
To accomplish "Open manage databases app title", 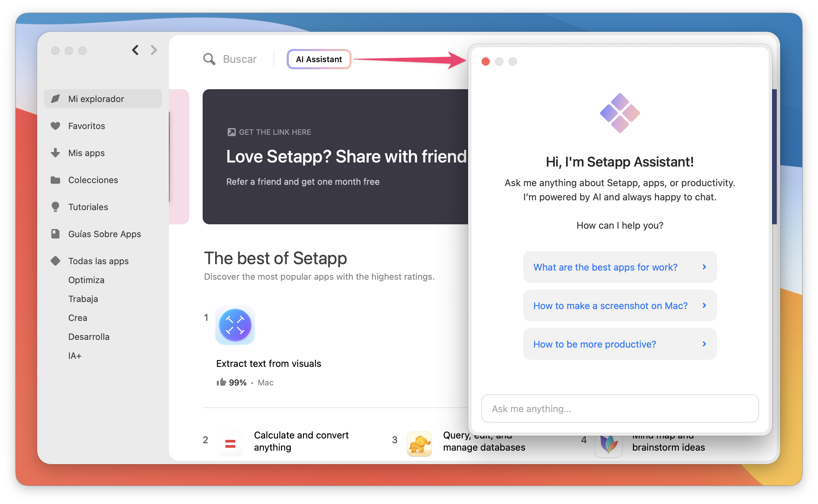I will pos(484,441).
